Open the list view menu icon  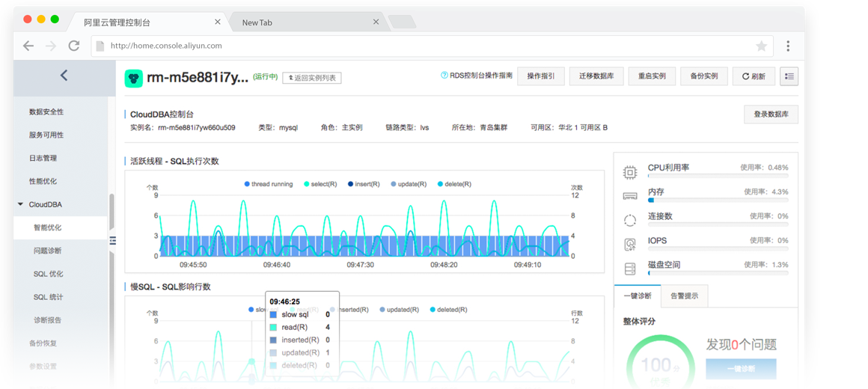789,76
